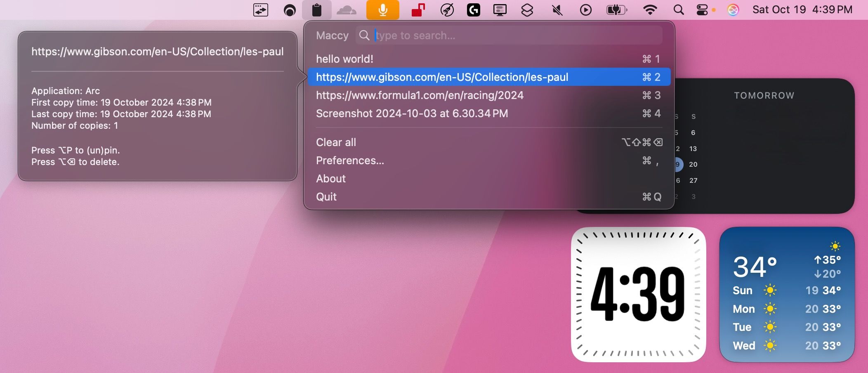Image resolution: width=868 pixels, height=373 pixels.
Task: Click the dark half-circle menu bar icon
Action: coord(290,10)
